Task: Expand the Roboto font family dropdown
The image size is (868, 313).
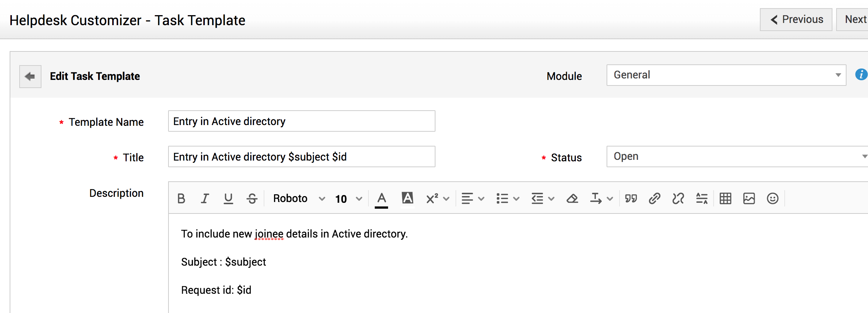Action: pyautogui.click(x=298, y=199)
